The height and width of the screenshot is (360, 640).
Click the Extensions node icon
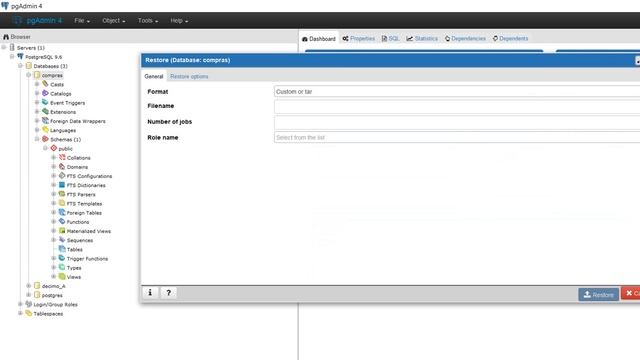point(45,111)
